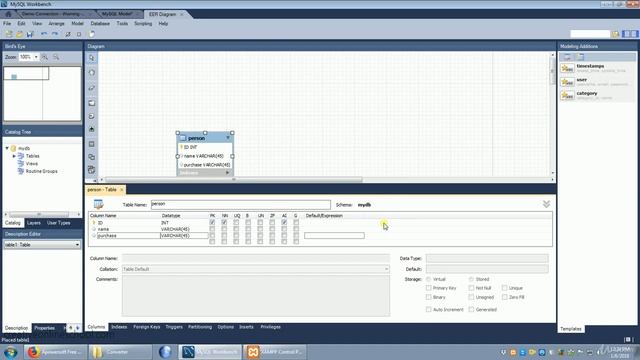Click the diagram horizontal scrollbar
Image resolution: width=640 pixels, height=360 pixels.
click(x=233, y=180)
